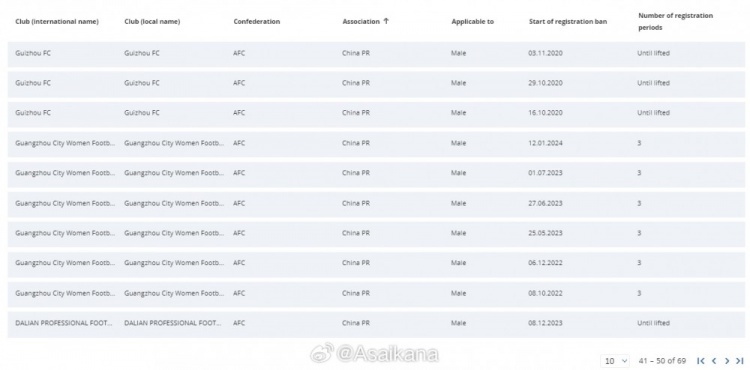Select Guizhou FC row dated 03.11.2020
Viewport: 750px width, 370px height.
pyautogui.click(x=376, y=54)
